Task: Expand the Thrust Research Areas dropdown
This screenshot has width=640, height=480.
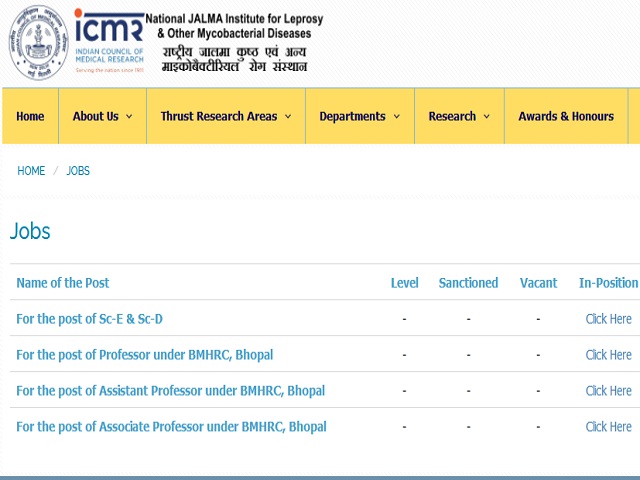Action: tap(225, 116)
